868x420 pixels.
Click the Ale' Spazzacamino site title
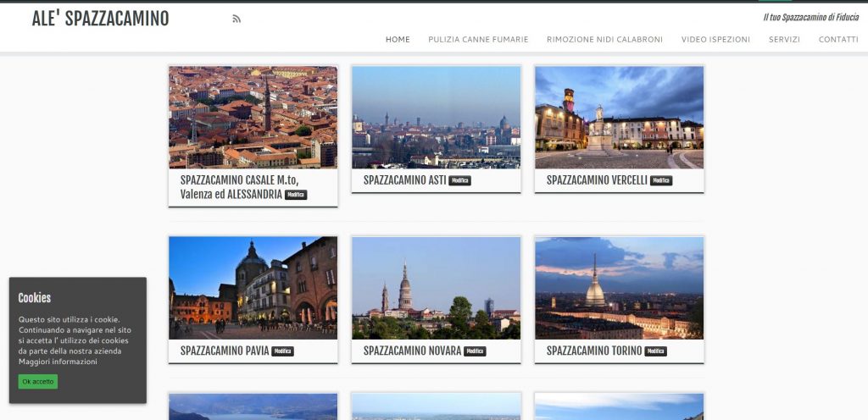click(100, 19)
